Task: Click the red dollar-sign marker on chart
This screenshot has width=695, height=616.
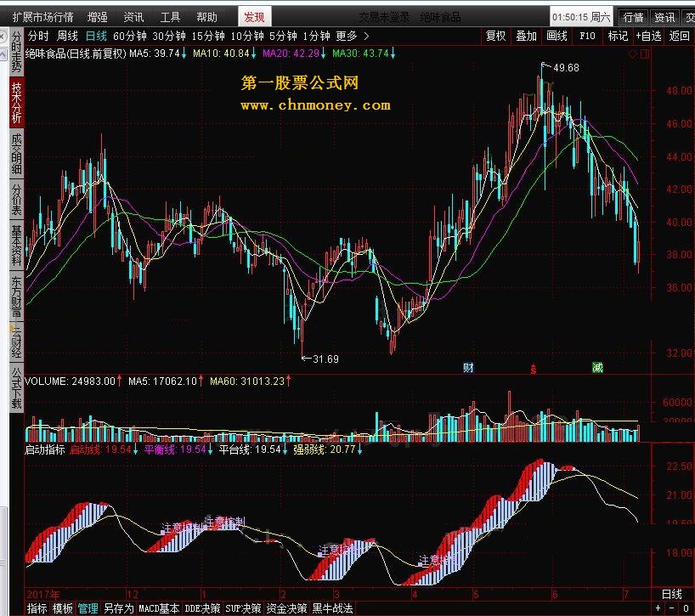Action: pos(534,369)
